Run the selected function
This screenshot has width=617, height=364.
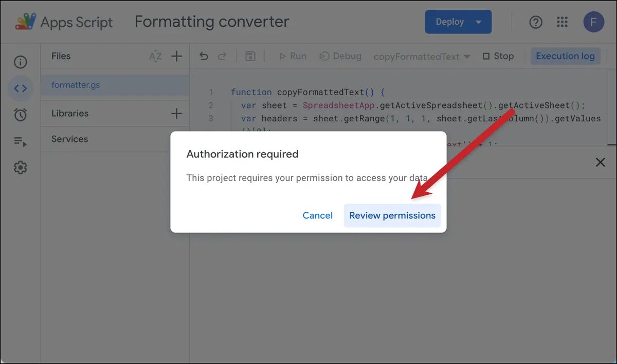coord(293,56)
